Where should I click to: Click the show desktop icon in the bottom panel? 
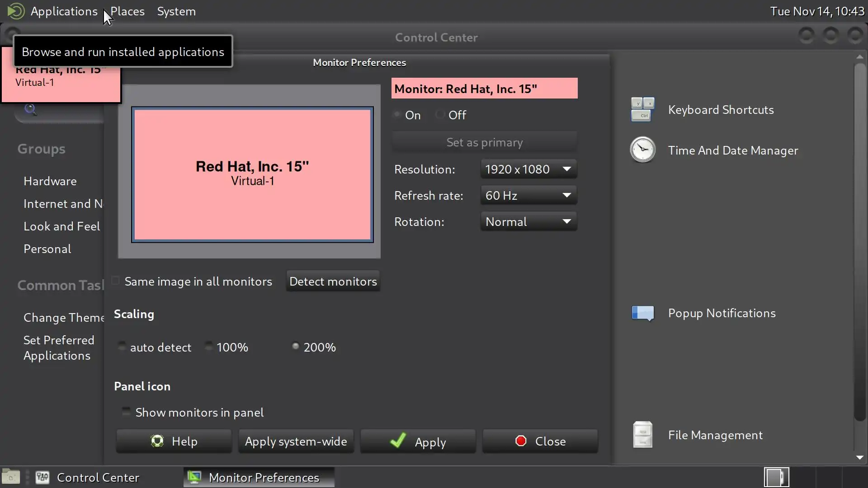[x=11, y=477]
